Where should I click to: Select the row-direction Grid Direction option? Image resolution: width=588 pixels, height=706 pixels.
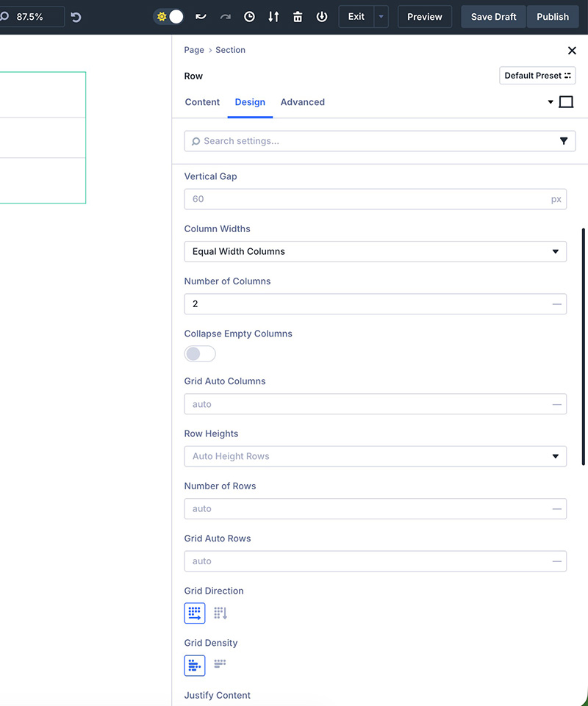click(x=195, y=613)
